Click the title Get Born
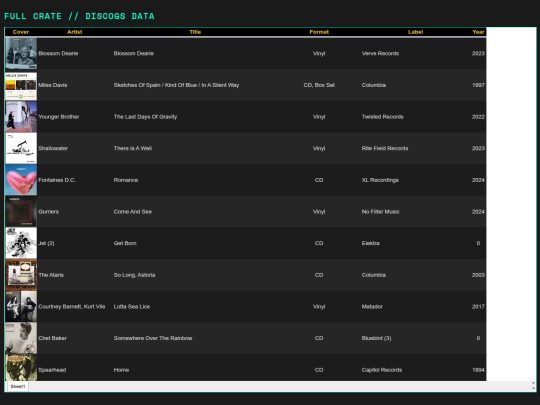 [125, 243]
